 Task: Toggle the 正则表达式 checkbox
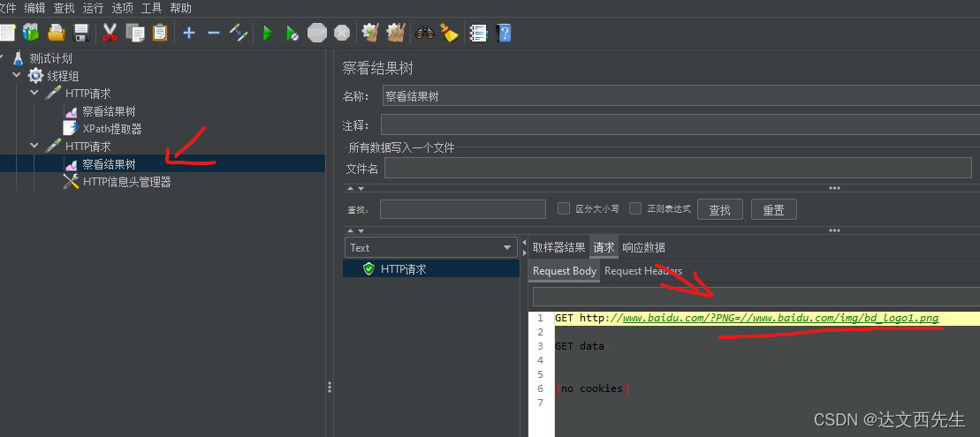tap(635, 208)
